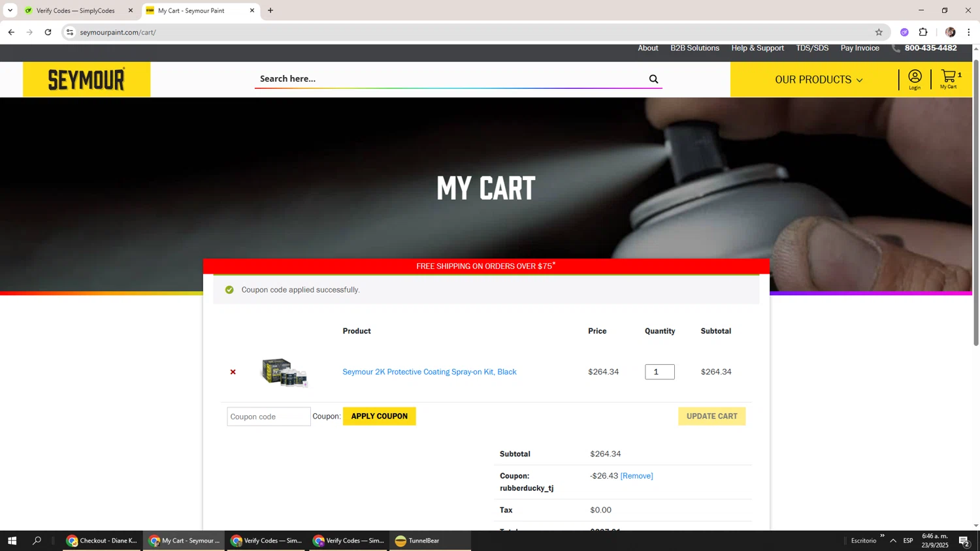Click APPLY COUPON button
Image resolution: width=980 pixels, height=551 pixels.
coord(379,417)
